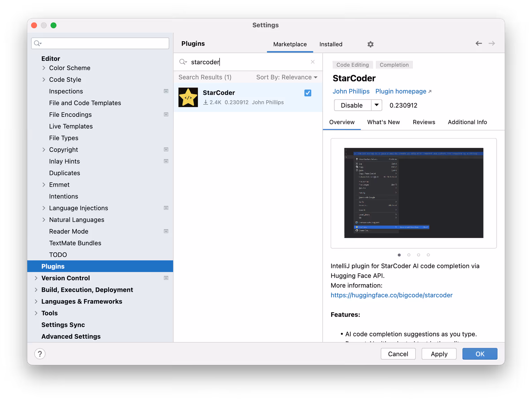Image resolution: width=532 pixels, height=401 pixels.
Task: Click the project-level icon beside Inspections
Action: pyautogui.click(x=166, y=91)
